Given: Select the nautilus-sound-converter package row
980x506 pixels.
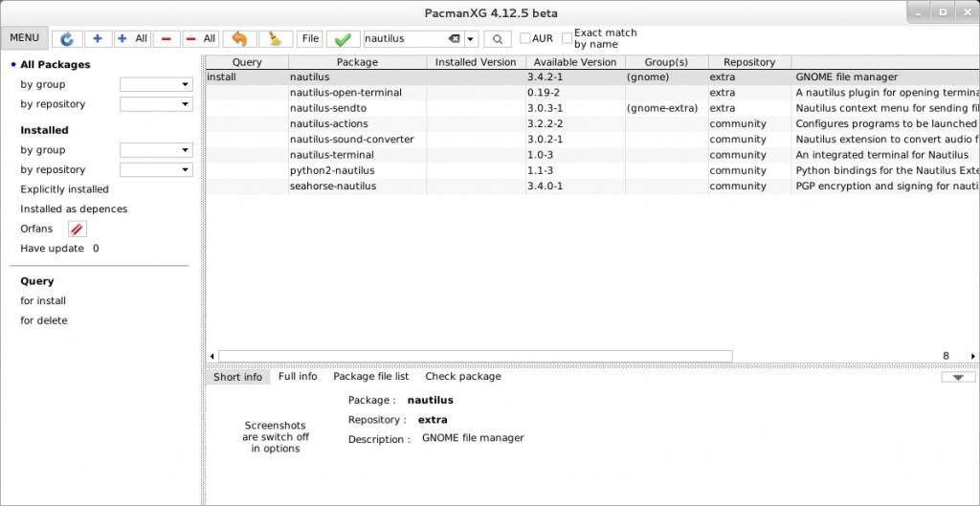Looking at the screenshot, I should point(592,140).
